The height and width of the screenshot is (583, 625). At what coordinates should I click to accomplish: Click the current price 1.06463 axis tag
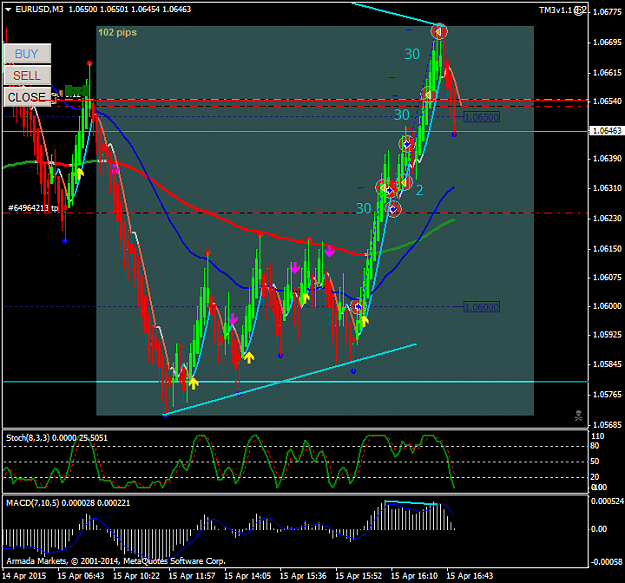(x=607, y=130)
